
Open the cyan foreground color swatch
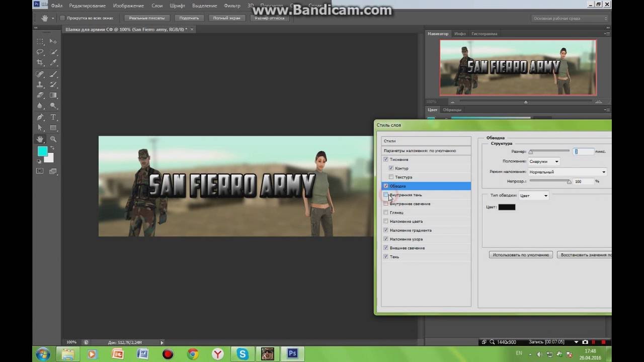click(x=42, y=151)
